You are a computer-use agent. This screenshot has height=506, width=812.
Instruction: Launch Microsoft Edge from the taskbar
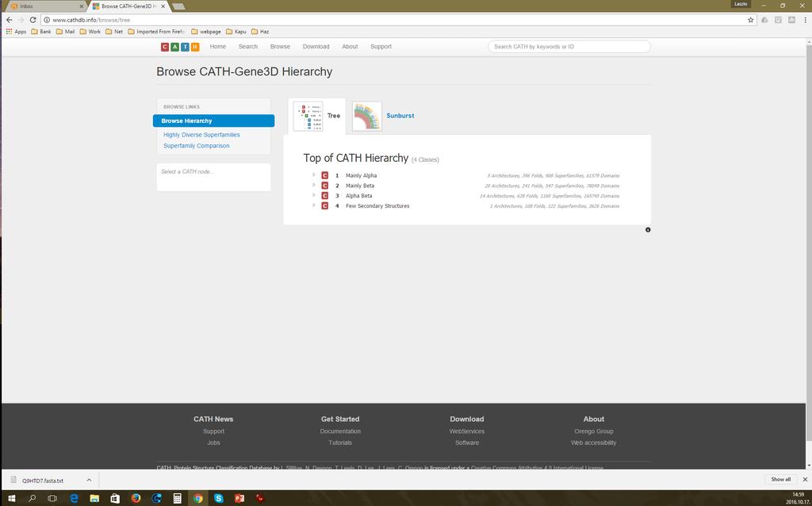pyautogui.click(x=74, y=498)
